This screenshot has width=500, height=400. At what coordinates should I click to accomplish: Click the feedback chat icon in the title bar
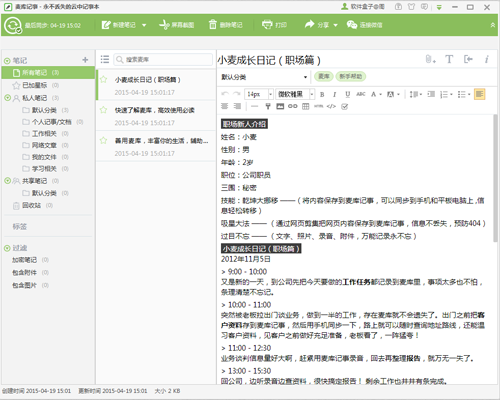tap(424, 7)
